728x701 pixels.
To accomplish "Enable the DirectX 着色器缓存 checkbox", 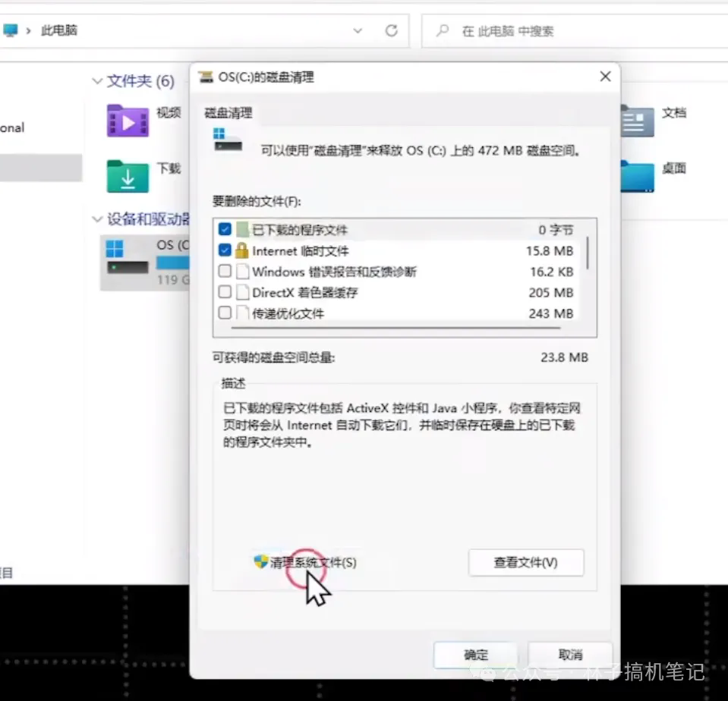I will click(224, 292).
